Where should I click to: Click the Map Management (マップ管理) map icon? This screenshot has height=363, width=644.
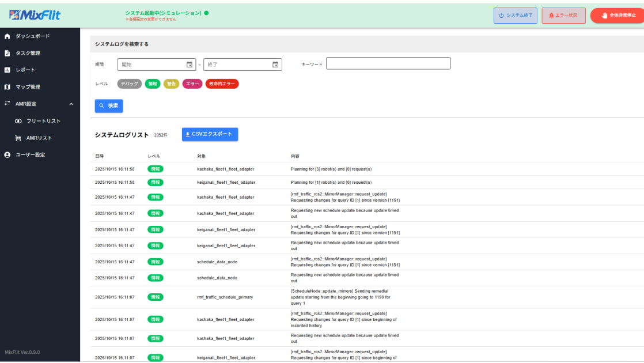tap(7, 87)
